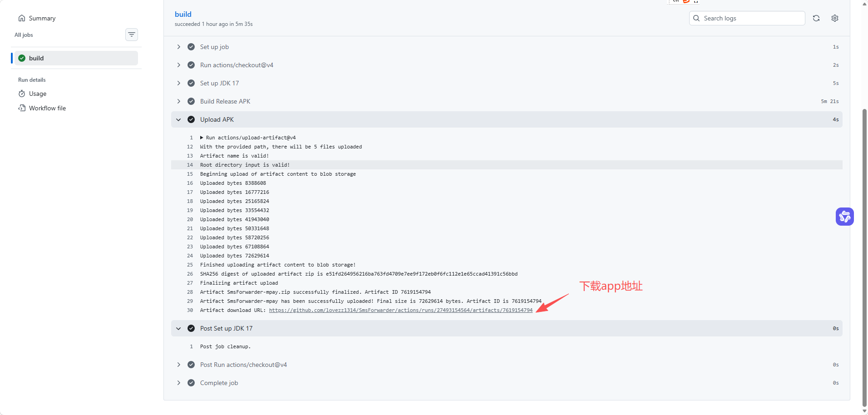Expand the Build Release APK step
The width and height of the screenshot is (868, 415).
coord(179,101)
